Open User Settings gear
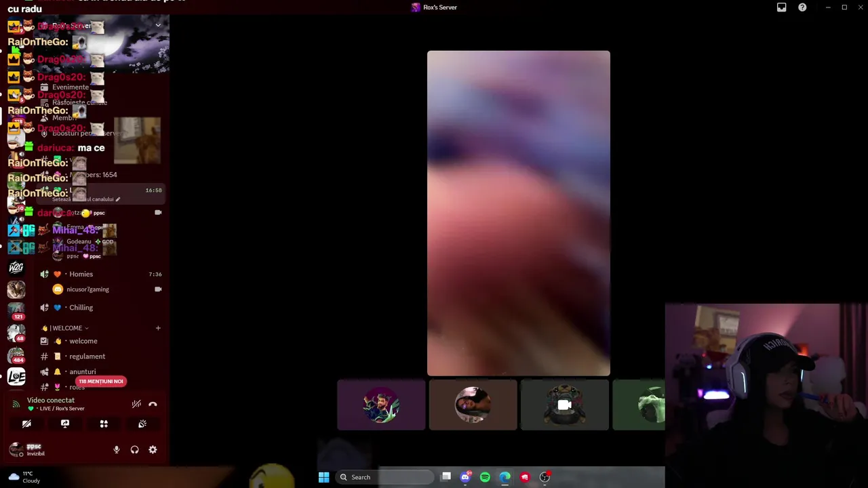The image size is (868, 488). pyautogui.click(x=153, y=449)
